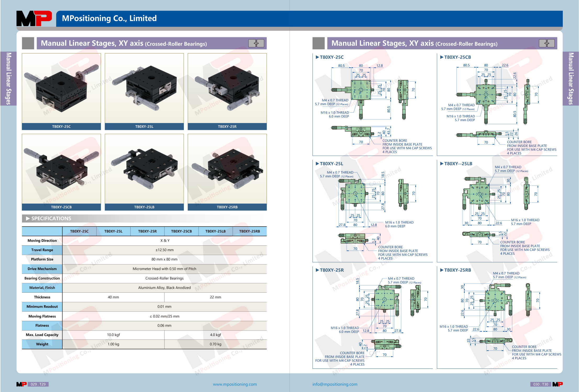Image resolution: width=579 pixels, height=392 pixels.
Task: Click the 22 mm thickness value
Action: [215, 297]
